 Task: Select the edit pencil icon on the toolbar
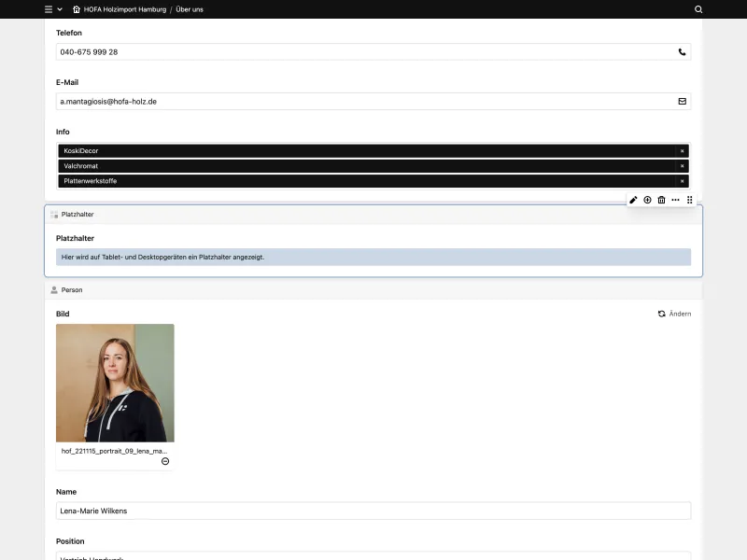(633, 200)
